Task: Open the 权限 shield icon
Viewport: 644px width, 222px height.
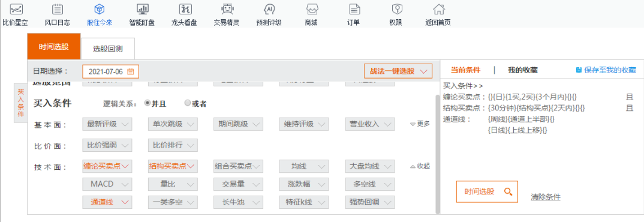Action: (396, 8)
